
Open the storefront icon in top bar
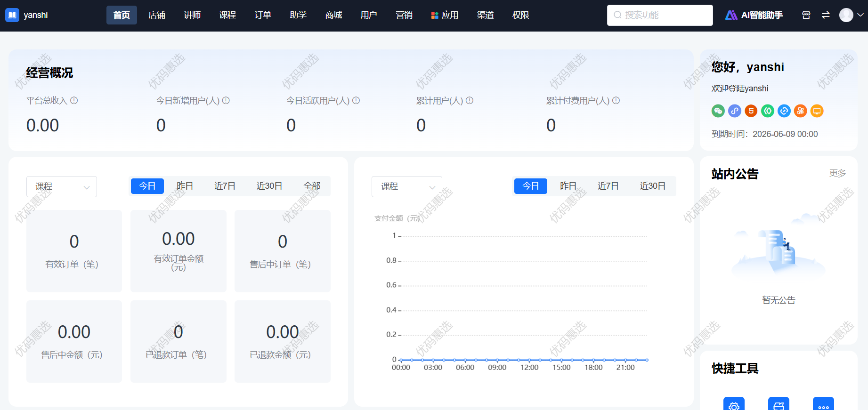pos(806,15)
